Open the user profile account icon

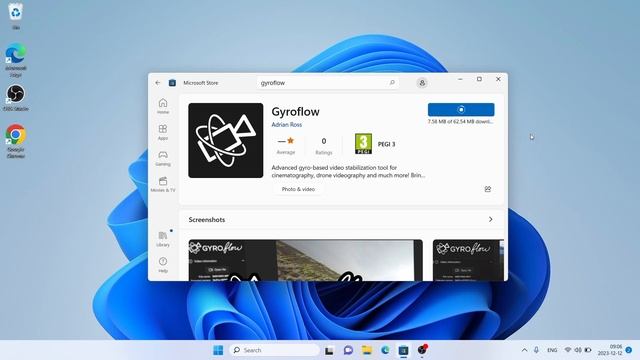click(x=422, y=83)
